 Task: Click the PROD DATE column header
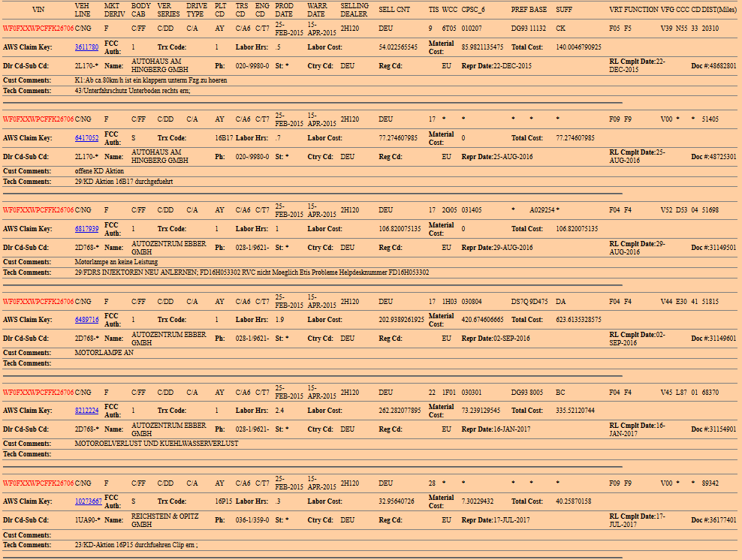click(x=284, y=10)
